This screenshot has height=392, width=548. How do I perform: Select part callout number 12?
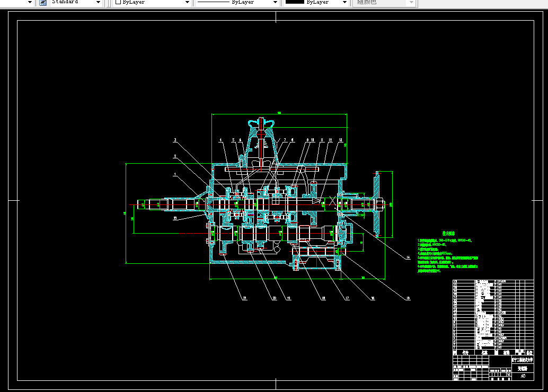click(330, 140)
